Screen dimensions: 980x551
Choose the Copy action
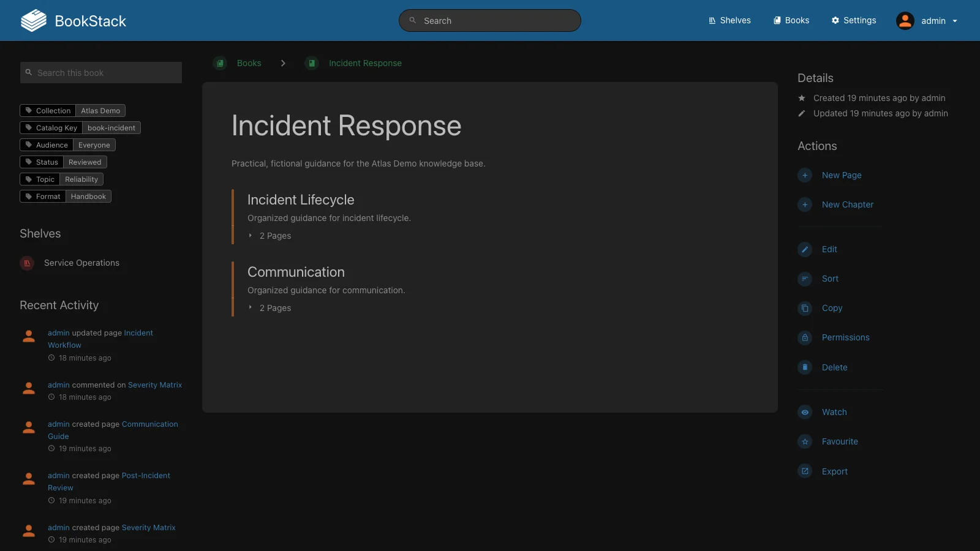[832, 308]
